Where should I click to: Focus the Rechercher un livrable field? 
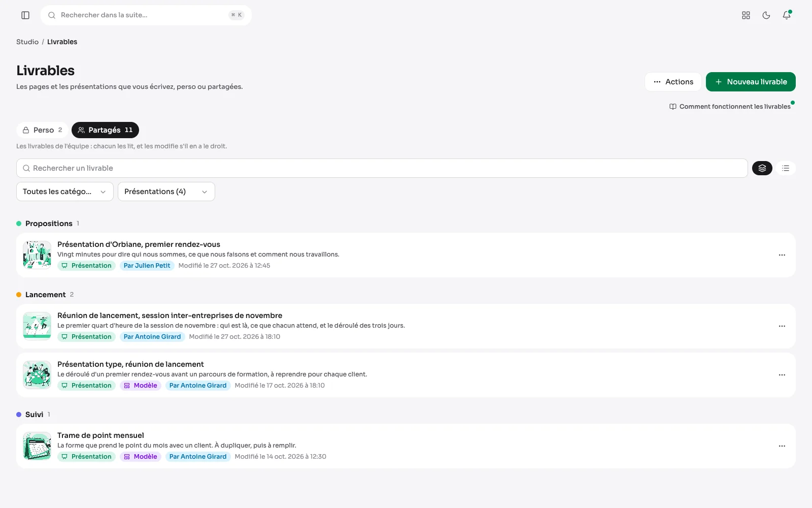click(x=382, y=168)
